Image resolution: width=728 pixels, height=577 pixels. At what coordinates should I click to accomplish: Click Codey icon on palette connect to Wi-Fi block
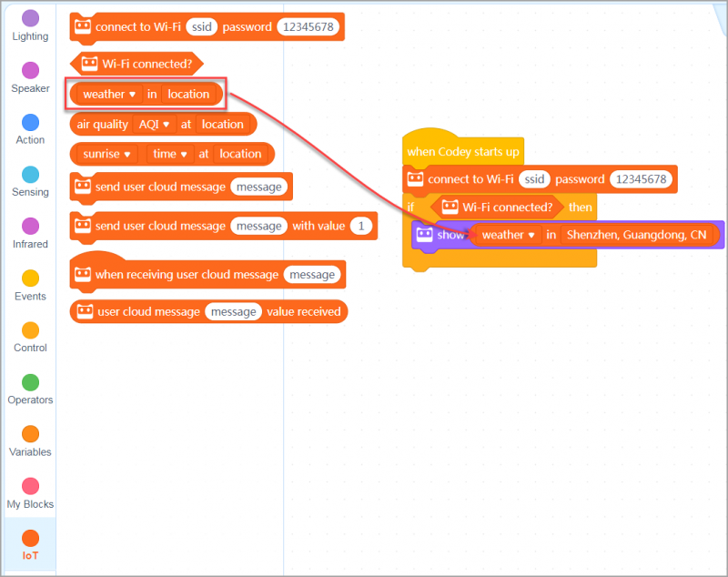pyautogui.click(x=83, y=26)
